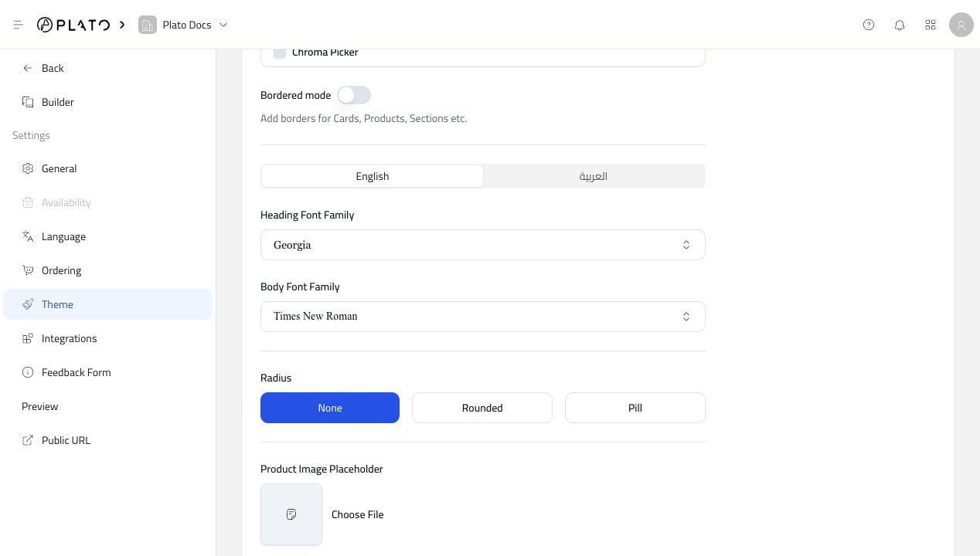
Task: Click the Theme paintbrush icon
Action: click(x=28, y=304)
